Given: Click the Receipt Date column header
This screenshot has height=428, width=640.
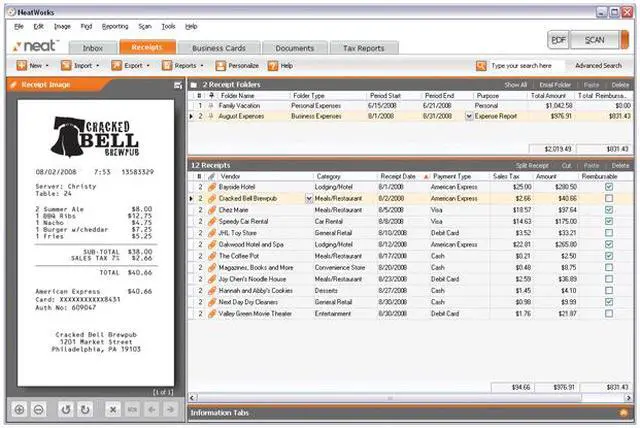Looking at the screenshot, I should pos(398,177).
